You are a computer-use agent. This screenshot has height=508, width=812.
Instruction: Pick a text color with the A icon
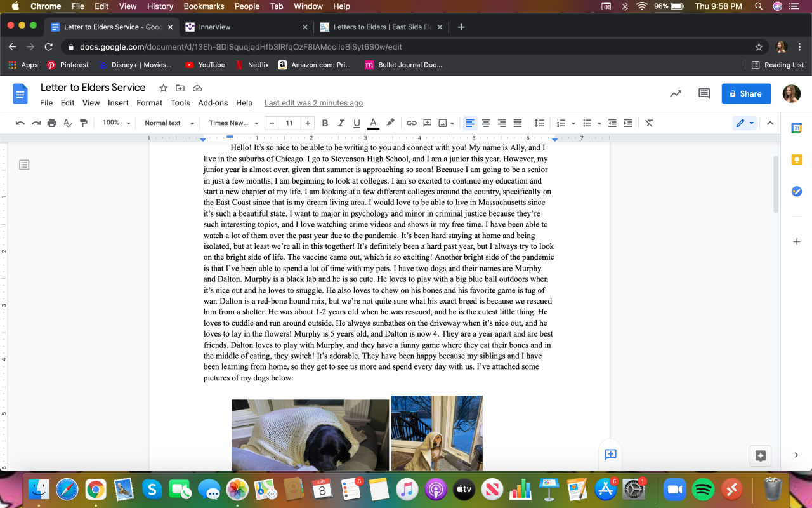point(373,123)
